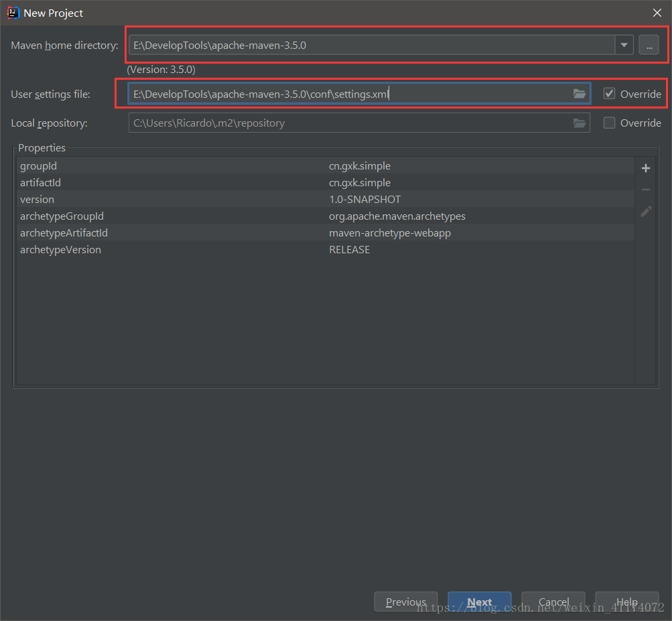The height and width of the screenshot is (621, 672).
Task: Expand the Maven home directory dropdown arrow
Action: click(x=624, y=45)
